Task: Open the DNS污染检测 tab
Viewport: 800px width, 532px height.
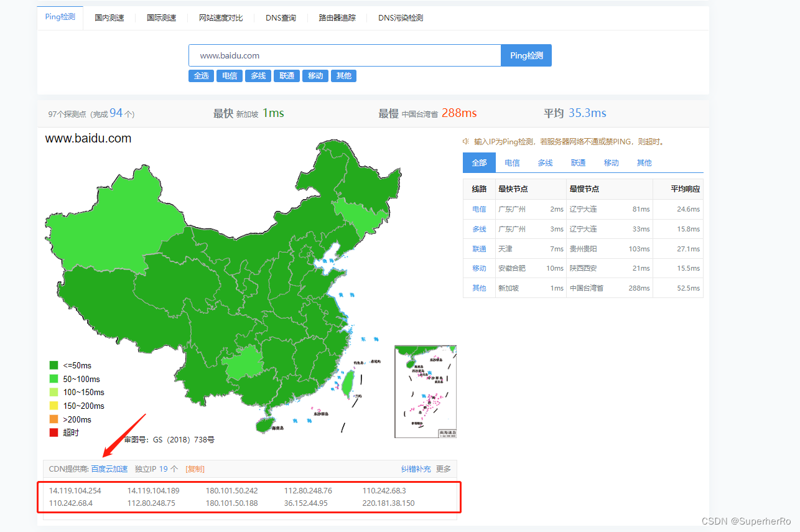Action: tap(399, 18)
